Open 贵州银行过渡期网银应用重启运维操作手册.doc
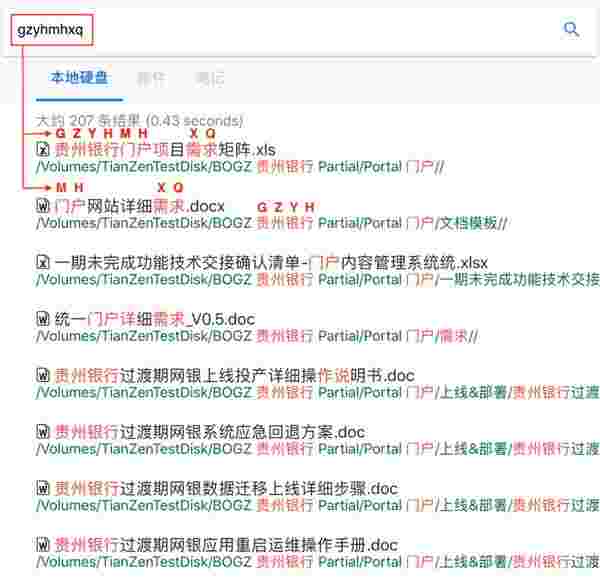 point(226,545)
